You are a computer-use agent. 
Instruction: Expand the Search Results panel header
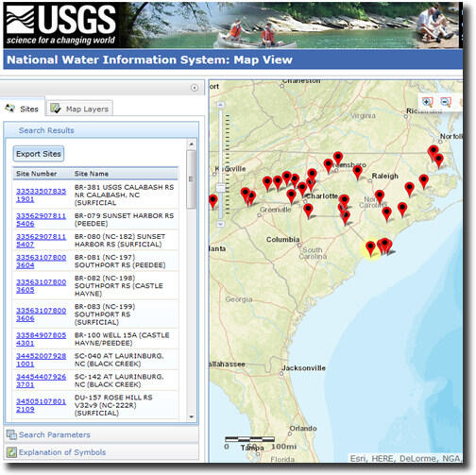click(x=101, y=130)
